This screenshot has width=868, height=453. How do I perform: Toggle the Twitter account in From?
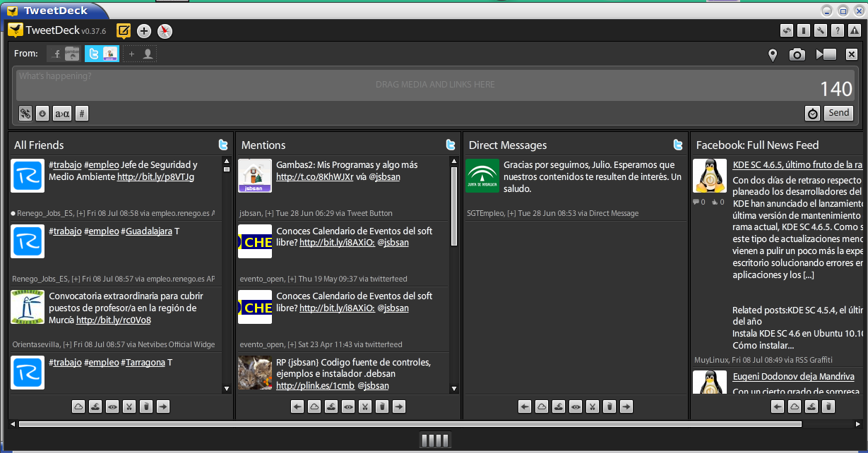coord(102,54)
